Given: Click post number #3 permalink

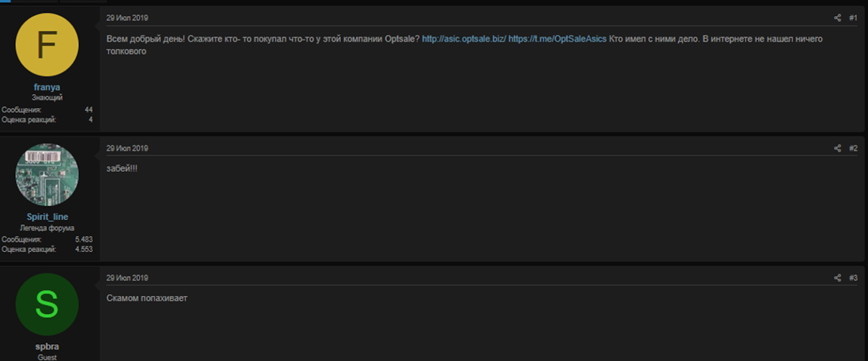Looking at the screenshot, I should (853, 278).
